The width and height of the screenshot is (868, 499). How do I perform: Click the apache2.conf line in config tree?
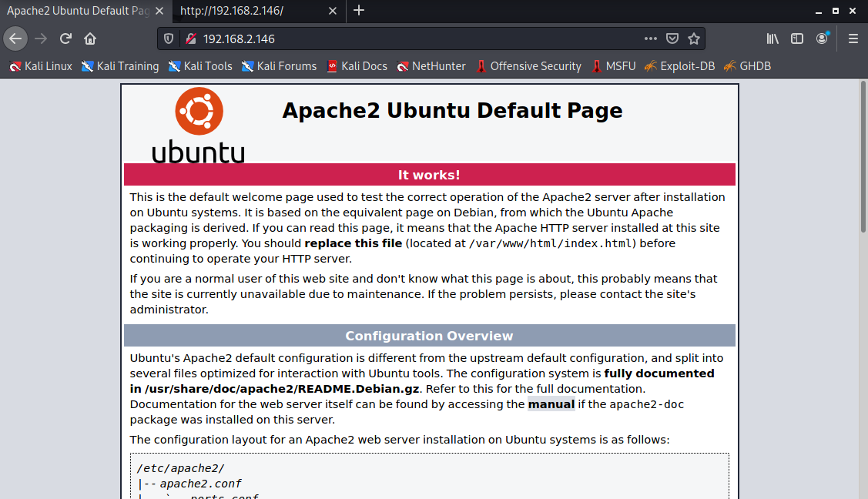pos(200,484)
